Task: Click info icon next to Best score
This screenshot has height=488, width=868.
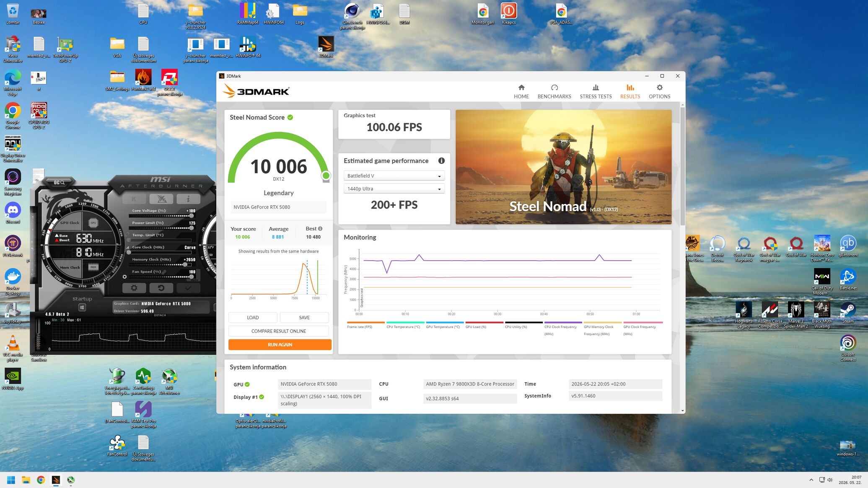Action: [320, 229]
